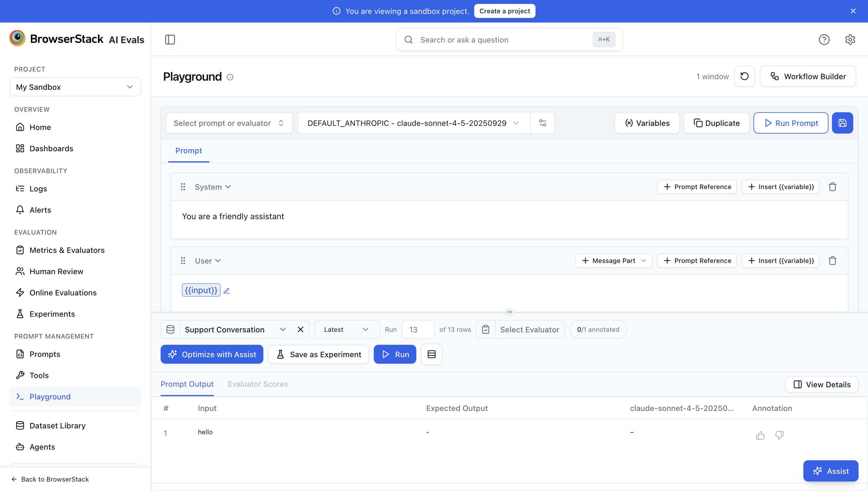Open Online Evaluations page
The image size is (868, 491).
(75, 292)
